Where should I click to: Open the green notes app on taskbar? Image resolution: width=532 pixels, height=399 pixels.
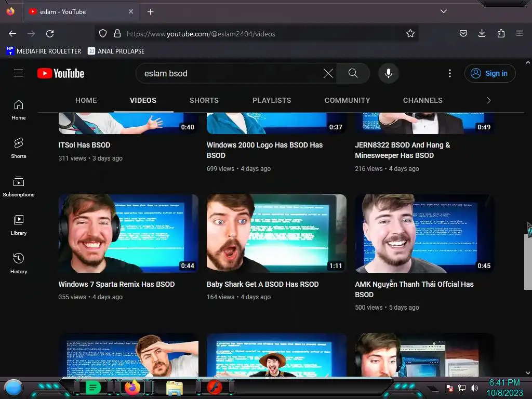click(x=93, y=388)
